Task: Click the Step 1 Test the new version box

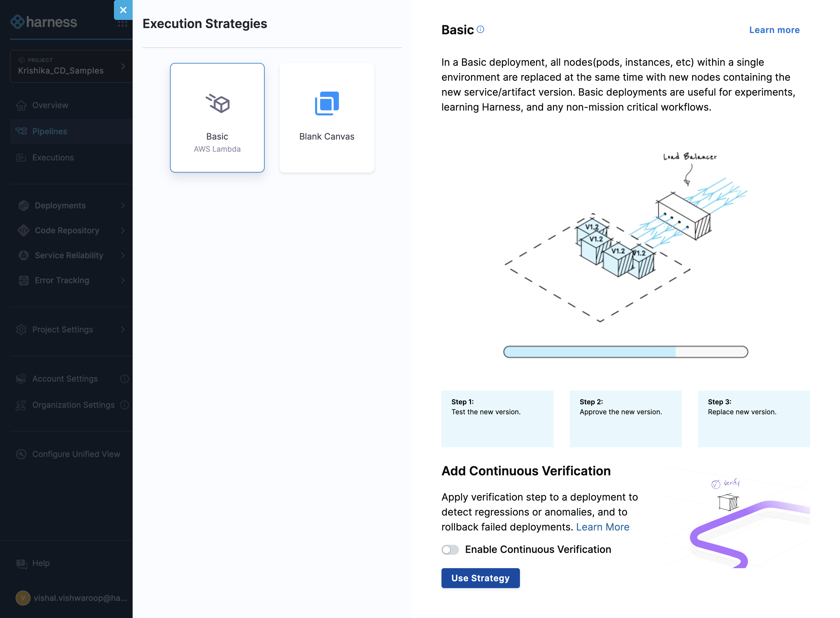Action: (x=497, y=419)
